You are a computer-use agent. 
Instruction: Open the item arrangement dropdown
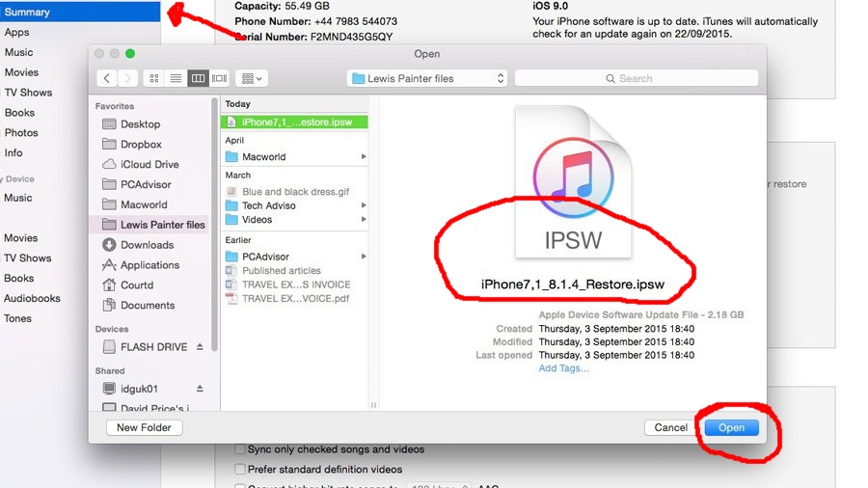(x=252, y=78)
